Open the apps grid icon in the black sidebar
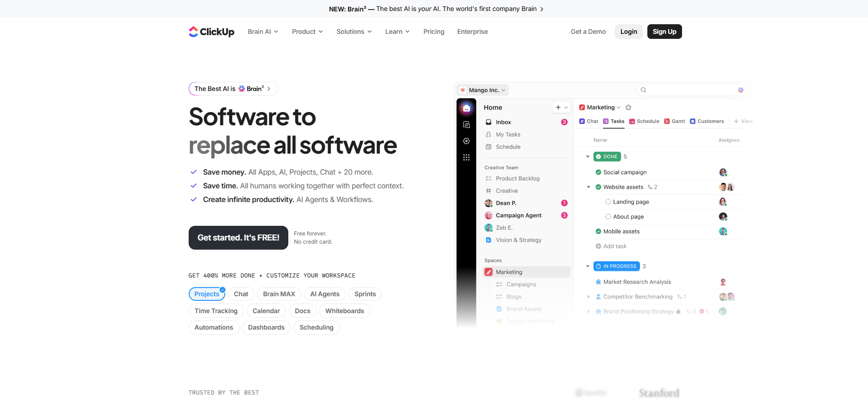The image size is (868, 416). tap(466, 158)
